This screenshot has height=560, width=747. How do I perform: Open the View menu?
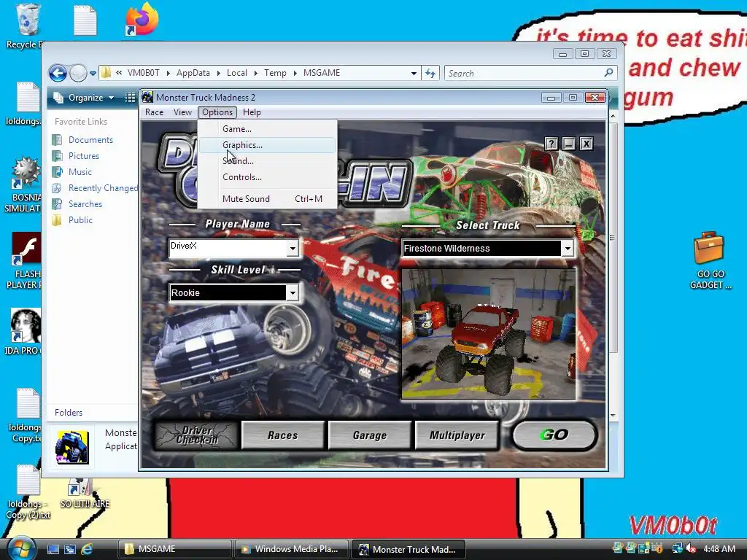(182, 112)
